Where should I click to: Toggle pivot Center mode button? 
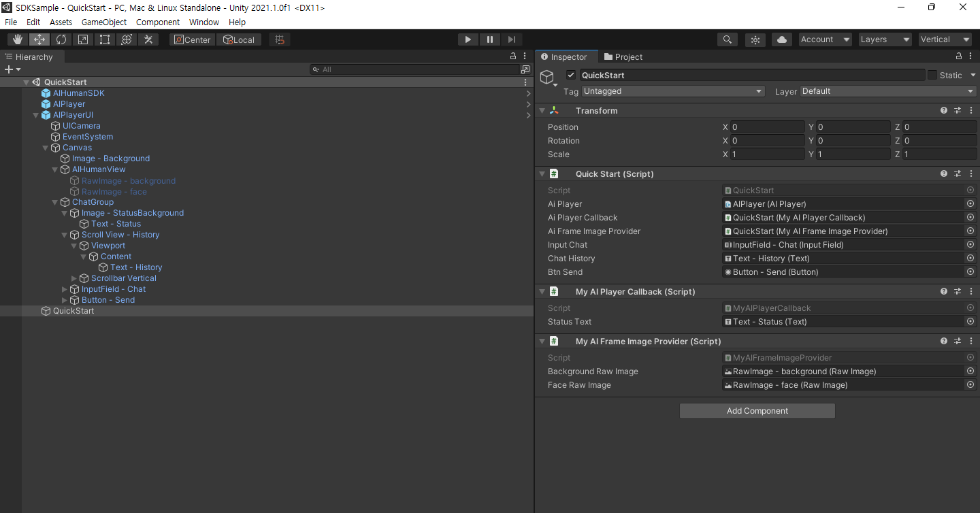(x=192, y=39)
